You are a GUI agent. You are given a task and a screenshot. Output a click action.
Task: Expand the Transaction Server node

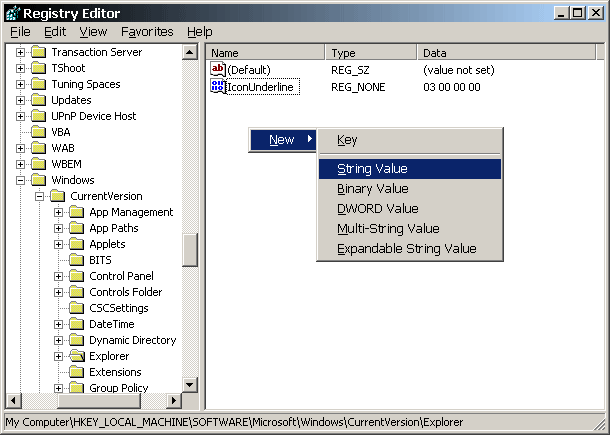[x=21, y=52]
